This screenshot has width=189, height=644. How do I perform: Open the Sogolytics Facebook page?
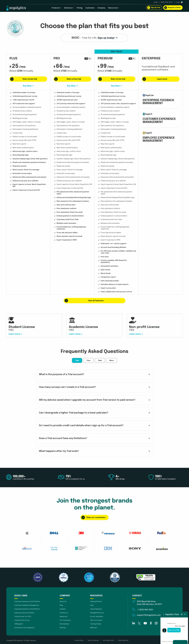click(x=151, y=623)
